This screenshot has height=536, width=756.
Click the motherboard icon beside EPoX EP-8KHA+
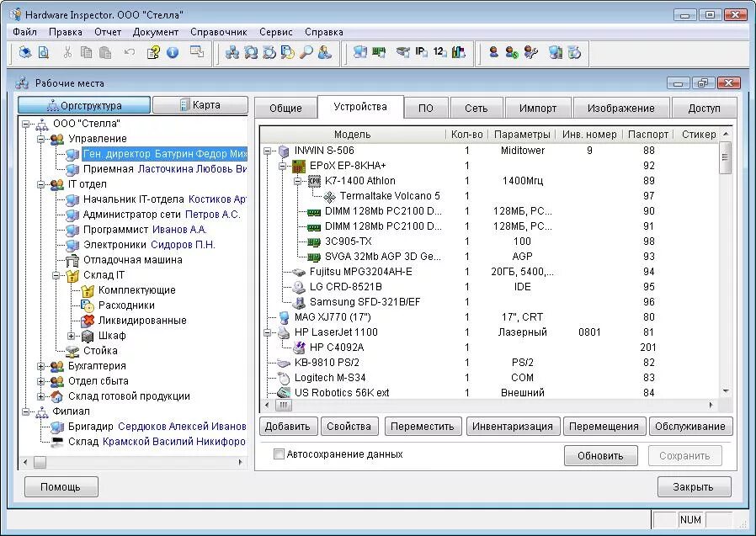[299, 166]
